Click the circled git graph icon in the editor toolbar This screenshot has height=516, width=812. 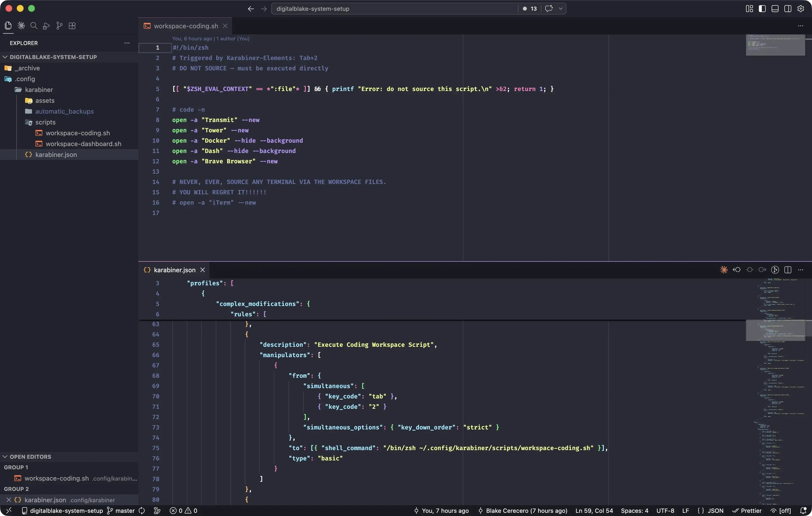tap(775, 270)
